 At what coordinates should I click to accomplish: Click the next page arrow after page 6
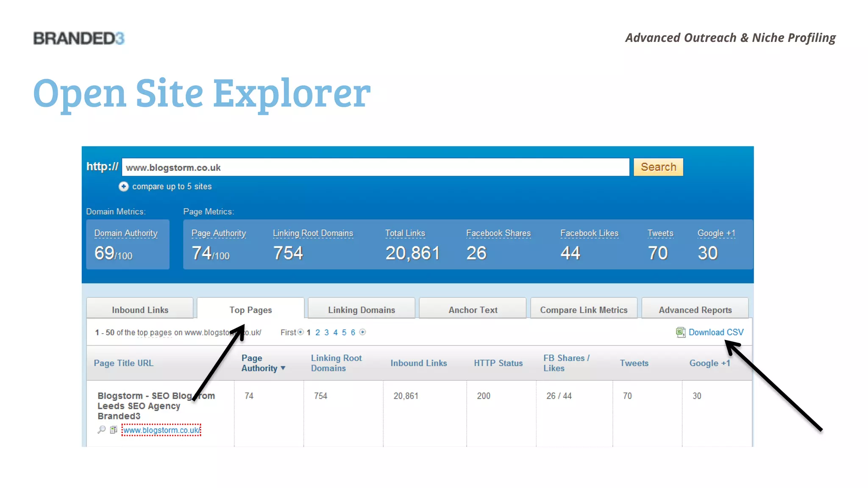[x=362, y=332]
